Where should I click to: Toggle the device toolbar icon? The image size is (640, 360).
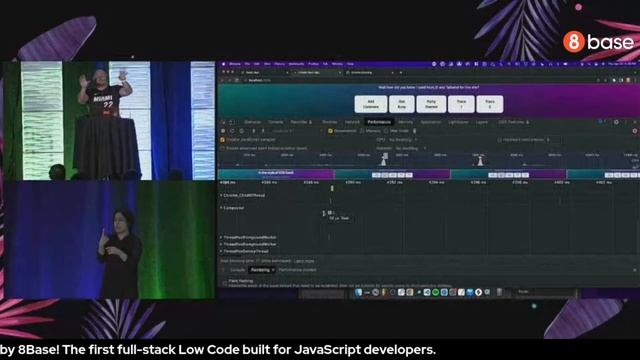[231, 122]
